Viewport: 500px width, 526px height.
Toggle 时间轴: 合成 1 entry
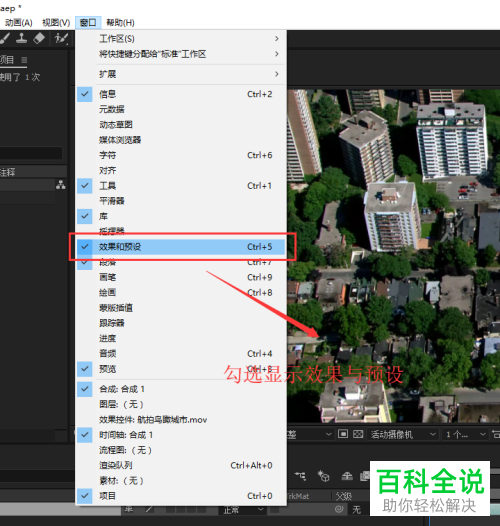(x=181, y=435)
